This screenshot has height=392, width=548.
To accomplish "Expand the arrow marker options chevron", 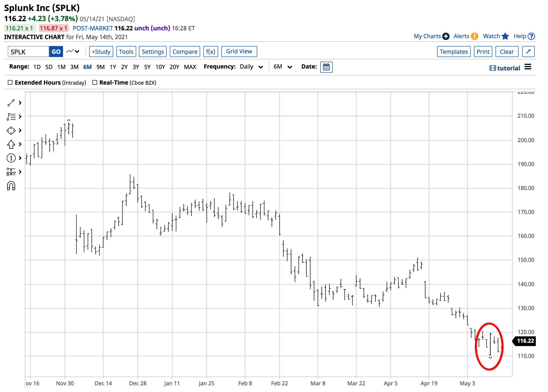I will click(x=20, y=144).
